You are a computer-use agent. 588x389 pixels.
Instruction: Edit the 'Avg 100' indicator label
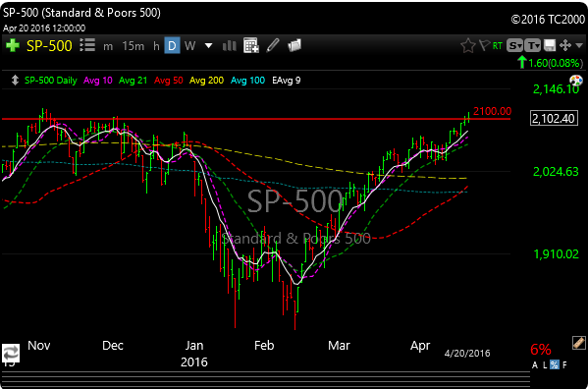pyautogui.click(x=248, y=81)
